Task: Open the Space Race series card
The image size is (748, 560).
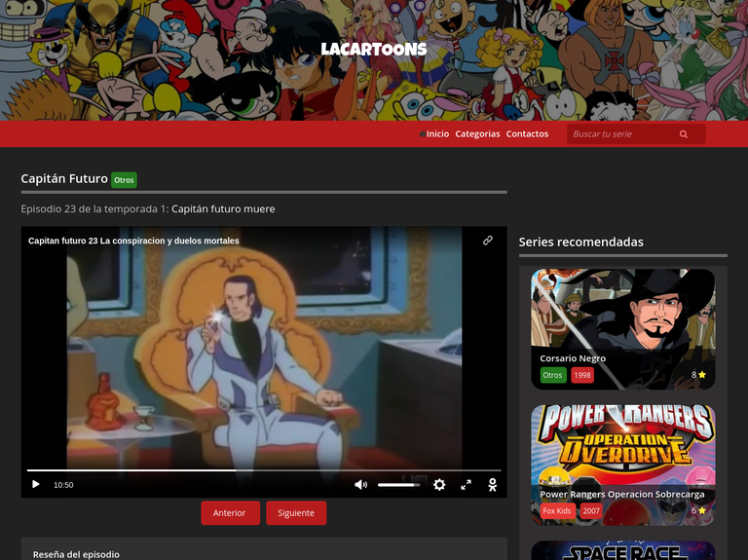Action: (x=623, y=550)
